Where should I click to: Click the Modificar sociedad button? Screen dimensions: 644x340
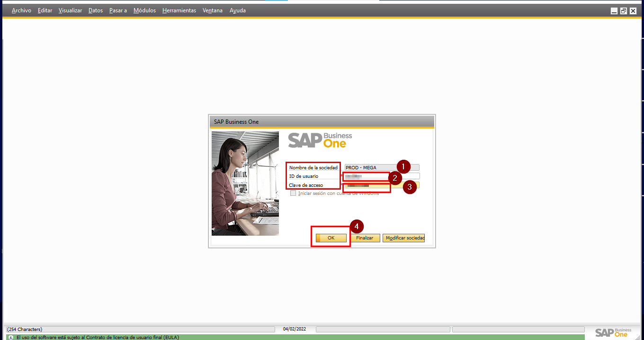(x=404, y=238)
